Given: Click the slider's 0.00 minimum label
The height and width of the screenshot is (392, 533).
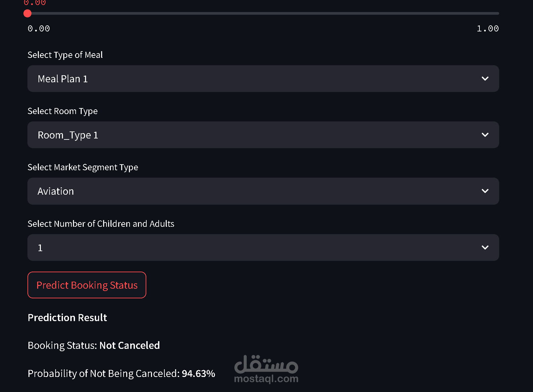Looking at the screenshot, I should click(x=39, y=29).
